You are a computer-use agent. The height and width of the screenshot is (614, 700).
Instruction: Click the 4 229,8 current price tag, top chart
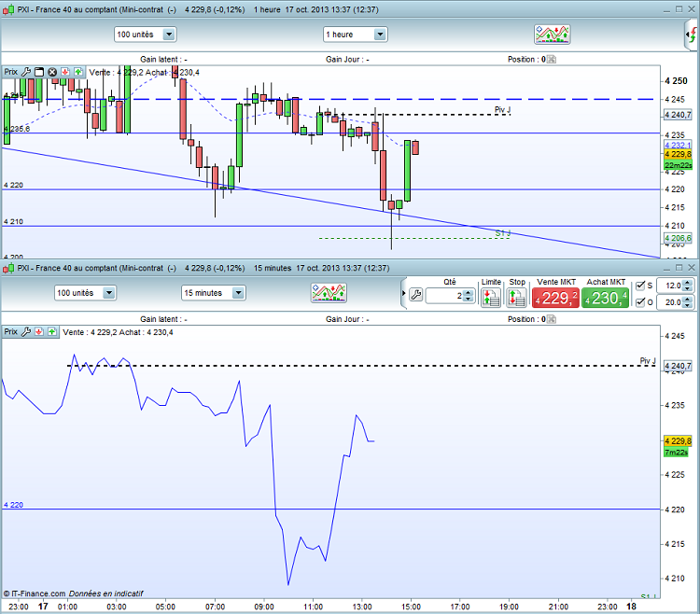pyautogui.click(x=678, y=154)
